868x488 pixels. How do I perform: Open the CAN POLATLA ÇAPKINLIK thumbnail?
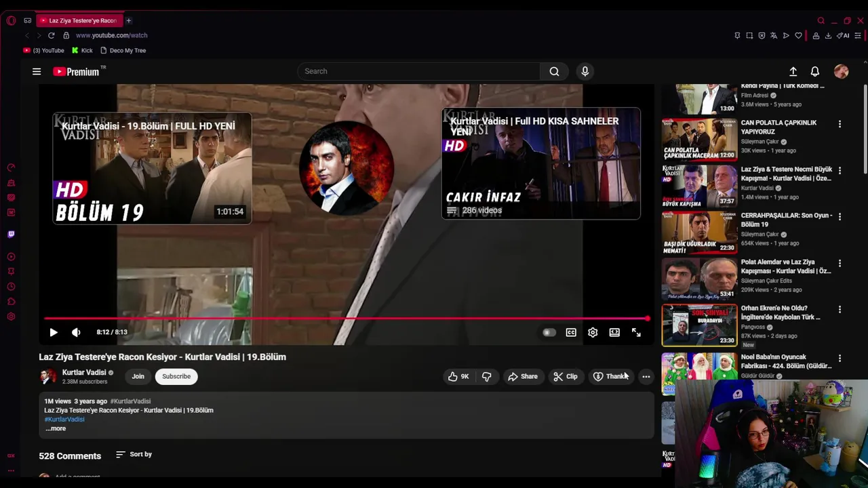699,140
